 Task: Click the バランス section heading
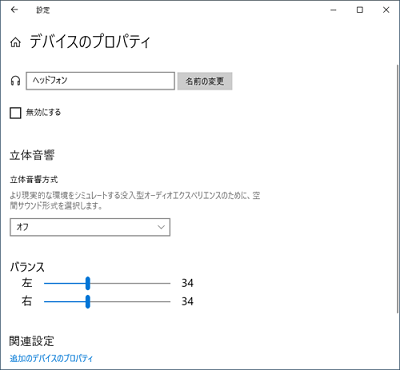tap(27, 267)
